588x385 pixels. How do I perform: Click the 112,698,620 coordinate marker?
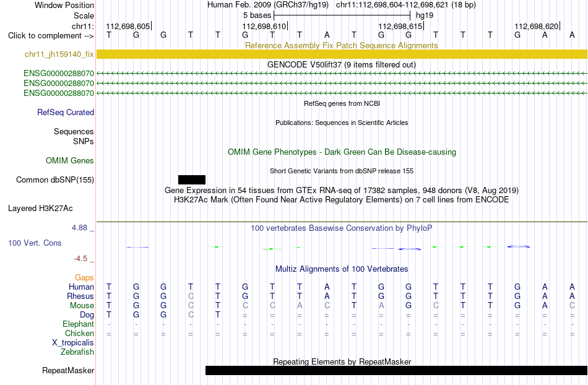pos(537,26)
